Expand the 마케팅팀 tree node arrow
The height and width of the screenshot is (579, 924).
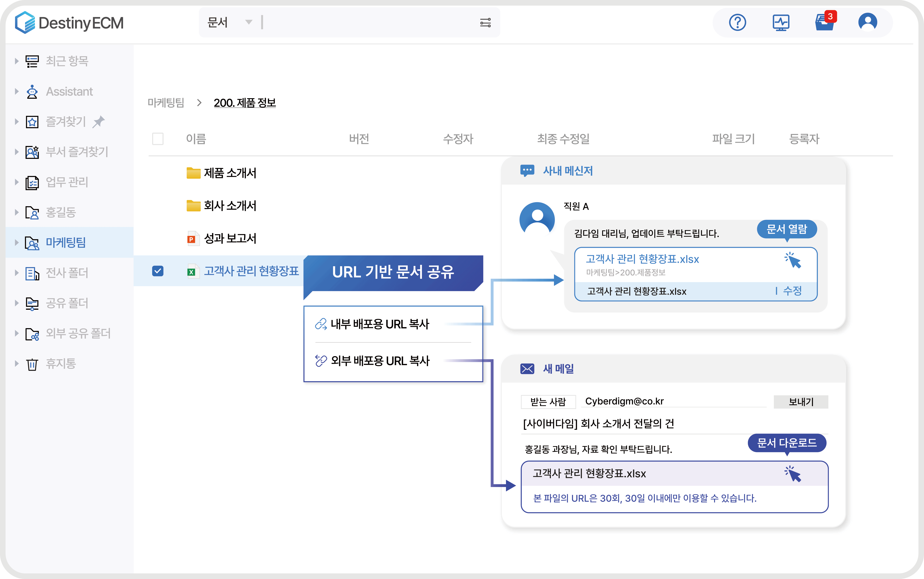[16, 242]
